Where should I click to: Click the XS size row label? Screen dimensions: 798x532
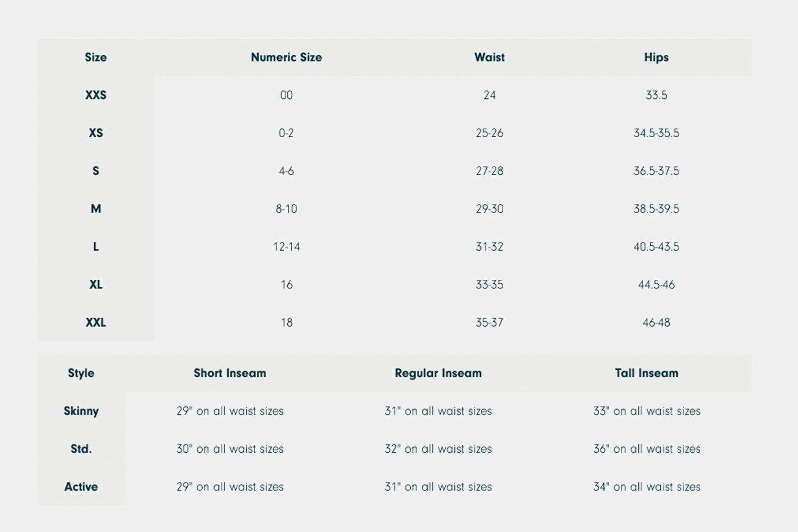pyautogui.click(x=96, y=133)
